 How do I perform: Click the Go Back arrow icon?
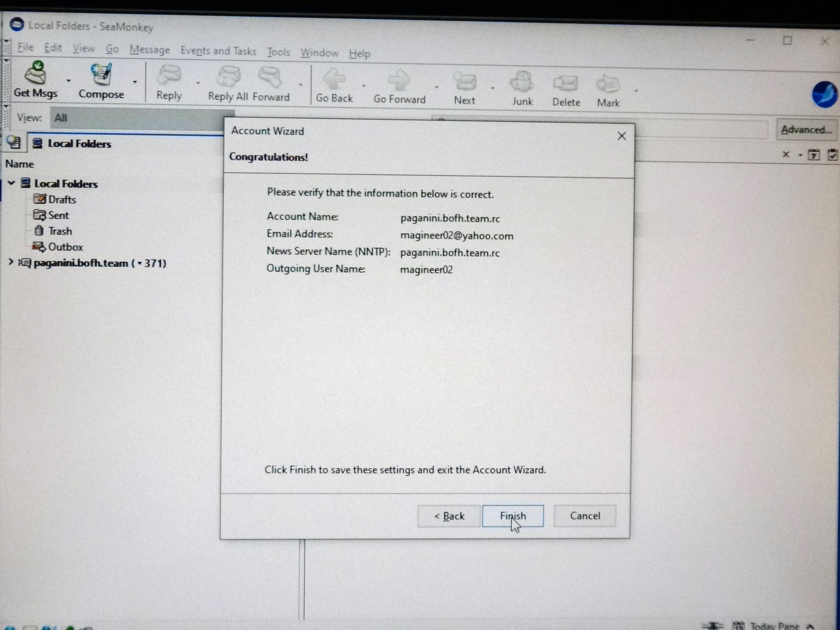point(334,80)
